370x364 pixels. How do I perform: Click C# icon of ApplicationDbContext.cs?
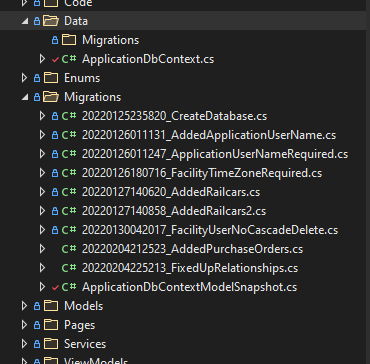click(x=69, y=59)
